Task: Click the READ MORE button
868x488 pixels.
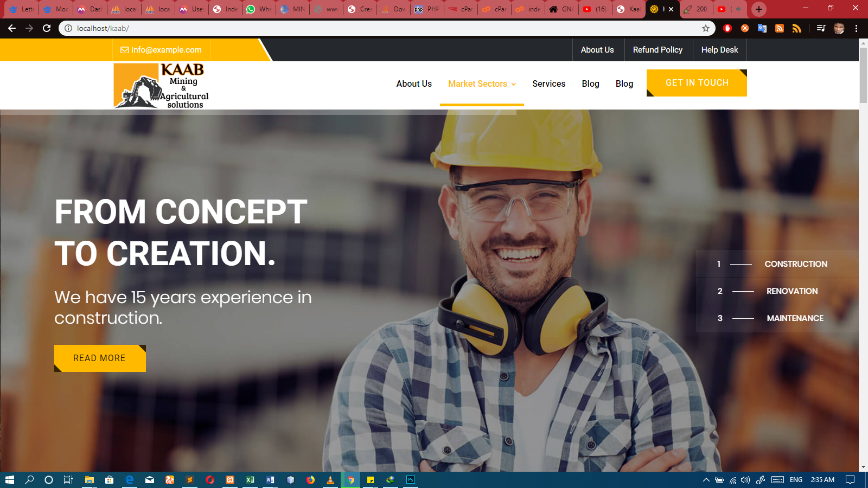Action: (99, 358)
